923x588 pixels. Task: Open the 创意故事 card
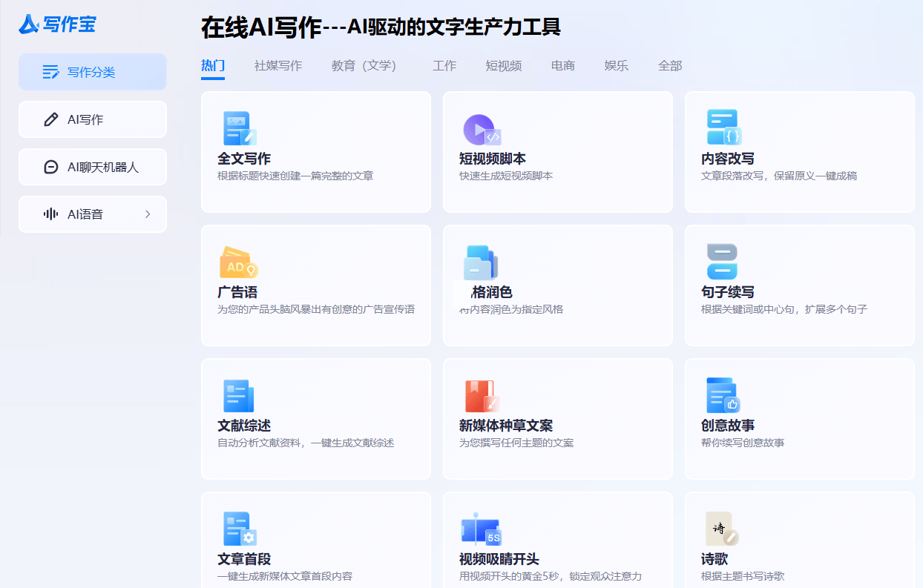pyautogui.click(x=800, y=418)
